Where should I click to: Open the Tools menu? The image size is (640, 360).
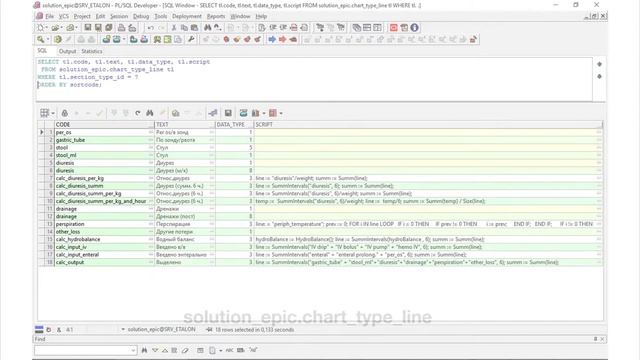tap(160, 16)
